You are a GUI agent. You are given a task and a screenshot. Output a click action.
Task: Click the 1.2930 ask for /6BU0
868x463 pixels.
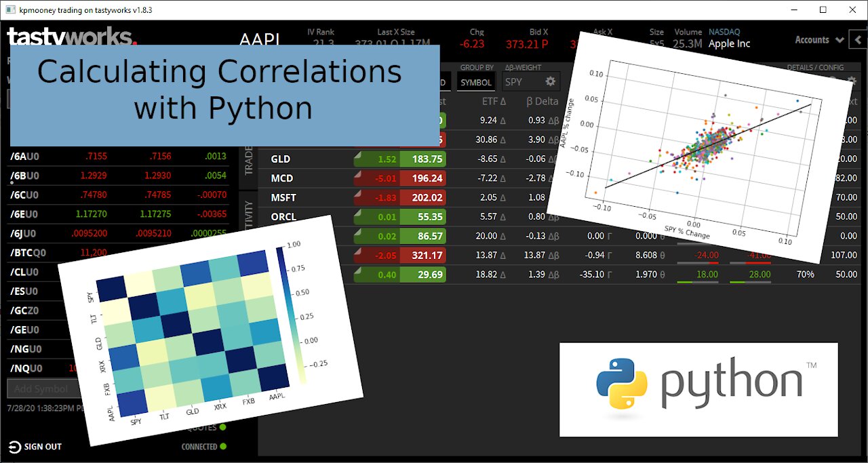(x=157, y=176)
